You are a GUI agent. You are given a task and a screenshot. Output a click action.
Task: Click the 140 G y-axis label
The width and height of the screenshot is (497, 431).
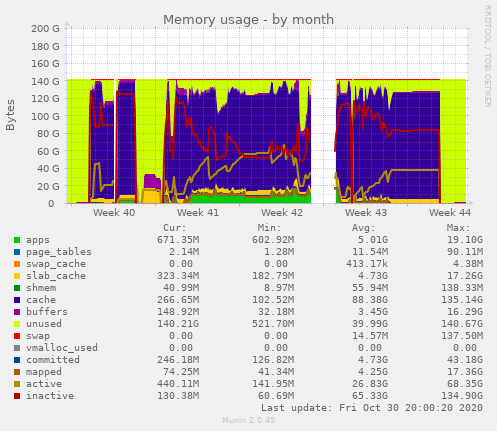[45, 81]
